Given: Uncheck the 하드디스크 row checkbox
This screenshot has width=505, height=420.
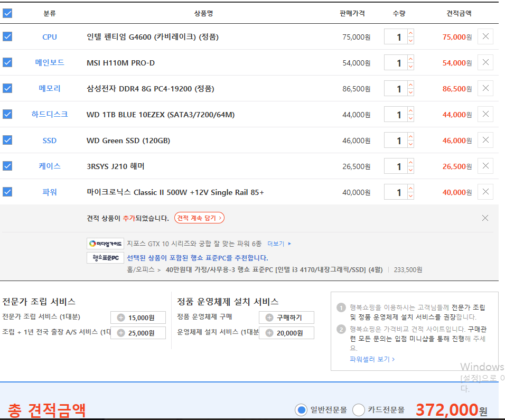Looking at the screenshot, I should pos(7,114).
